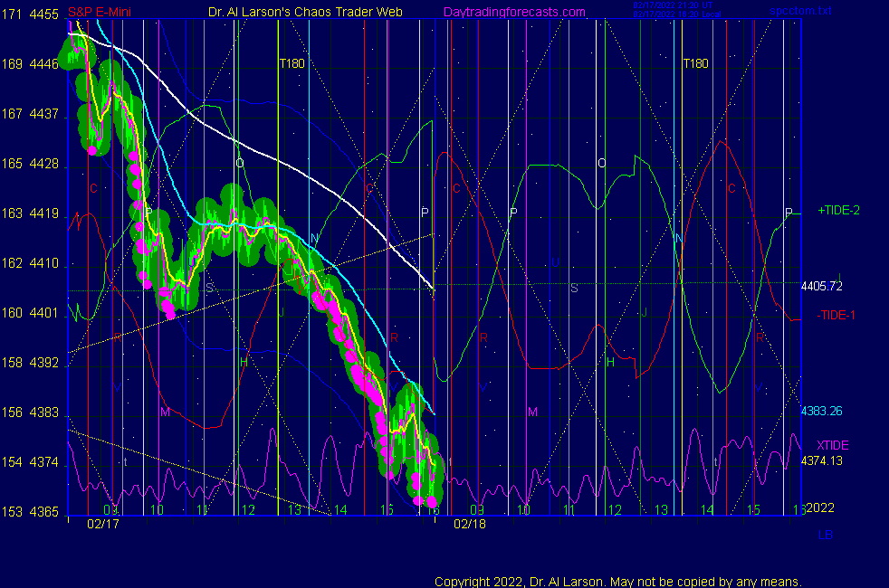889x588 pixels.
Task: Click the 'T180' marker in the 02/17 session
Action: (x=292, y=63)
